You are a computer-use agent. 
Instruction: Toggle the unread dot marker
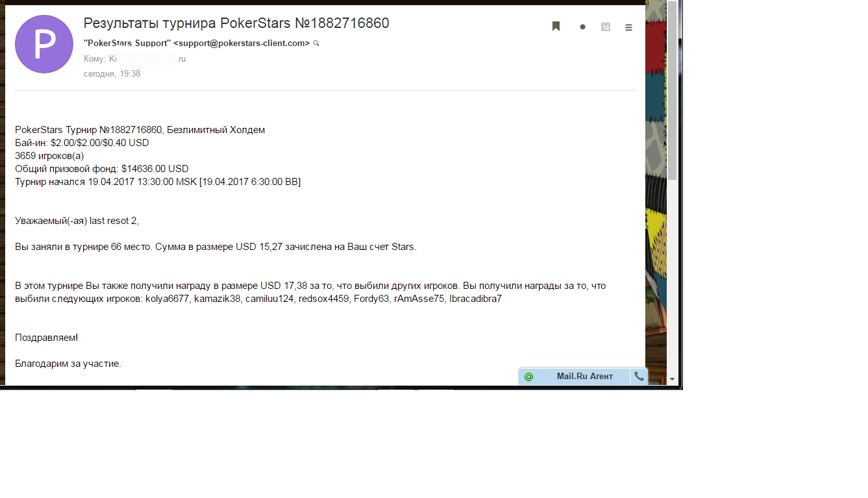[x=582, y=27]
